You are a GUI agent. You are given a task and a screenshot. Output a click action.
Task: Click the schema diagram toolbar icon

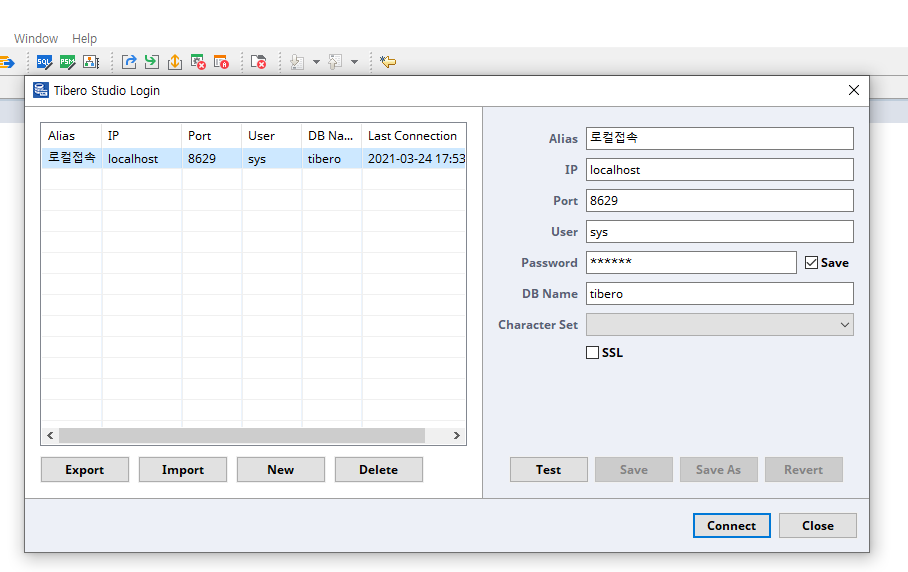tap(91, 62)
